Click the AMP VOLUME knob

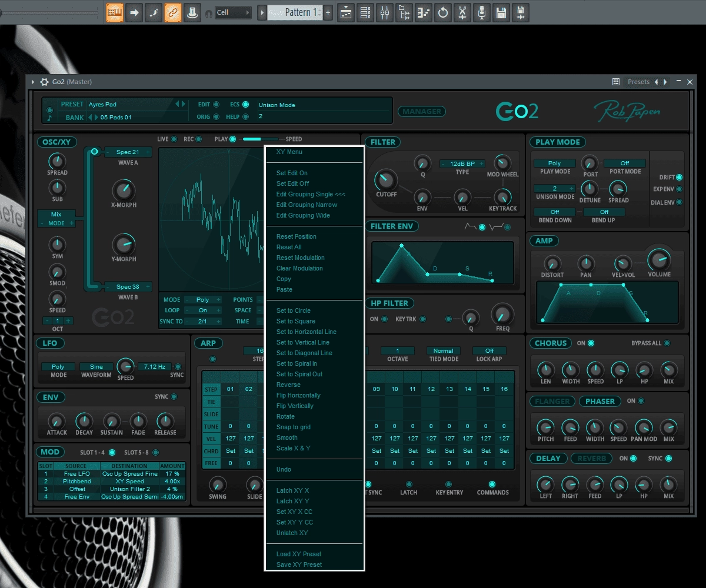tap(659, 259)
